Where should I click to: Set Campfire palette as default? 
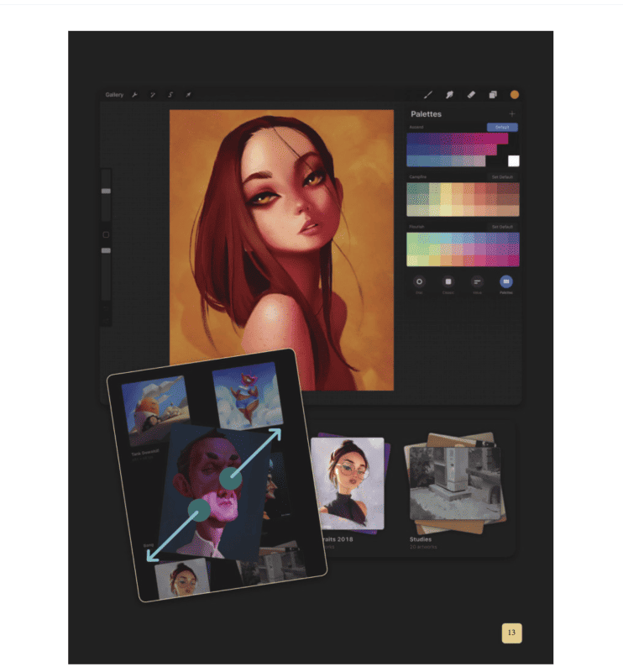[x=502, y=177]
